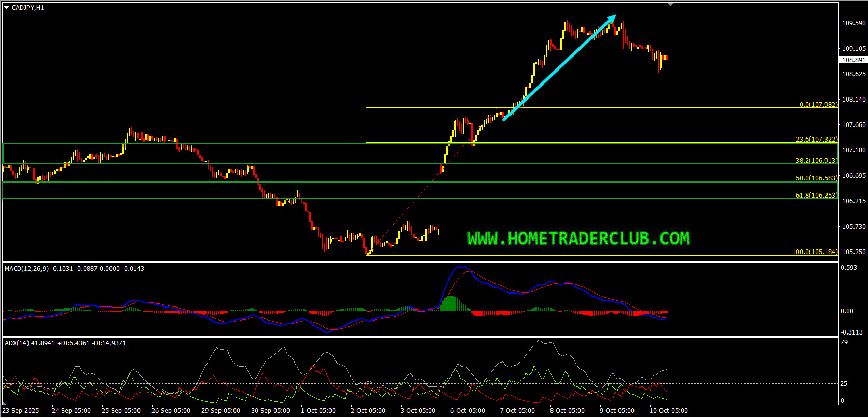Click the 38.2(106.913) Fibonacci level label
868x418 pixels.
coord(816,161)
